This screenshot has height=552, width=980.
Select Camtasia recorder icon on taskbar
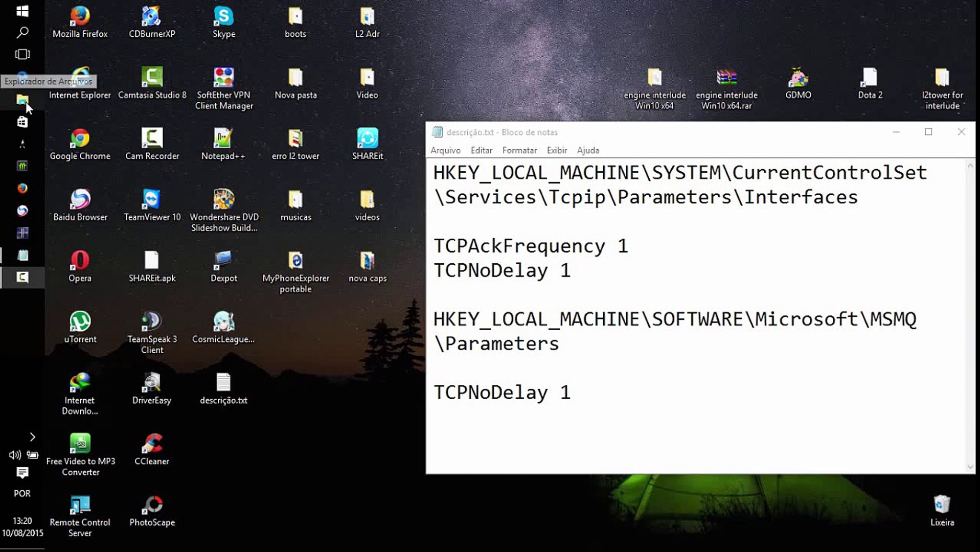click(22, 277)
